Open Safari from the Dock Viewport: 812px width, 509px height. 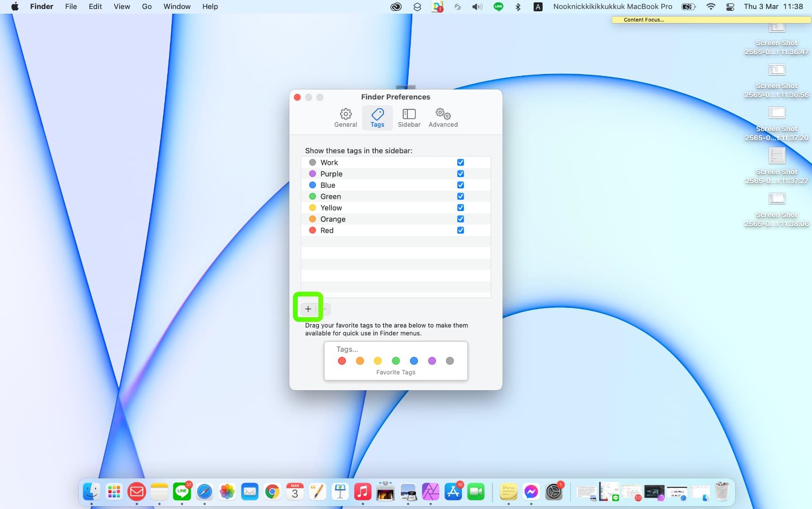[x=204, y=492]
